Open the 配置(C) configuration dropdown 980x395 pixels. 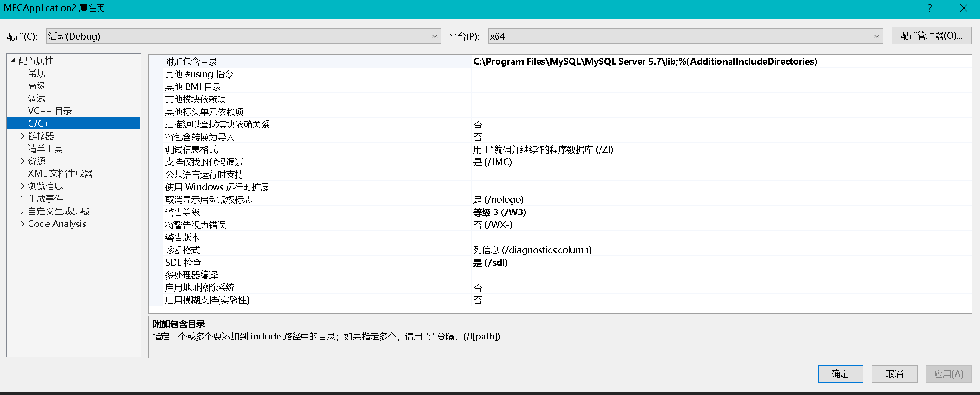click(244, 36)
